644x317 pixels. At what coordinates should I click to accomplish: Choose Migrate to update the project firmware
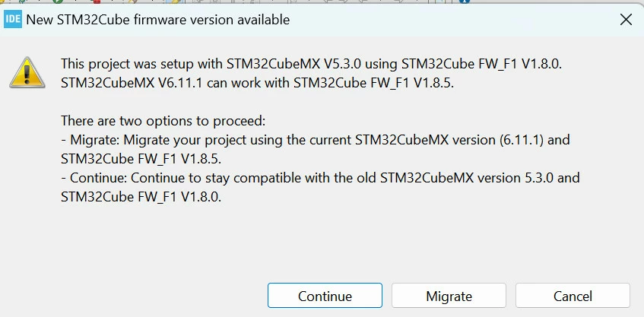pos(449,296)
